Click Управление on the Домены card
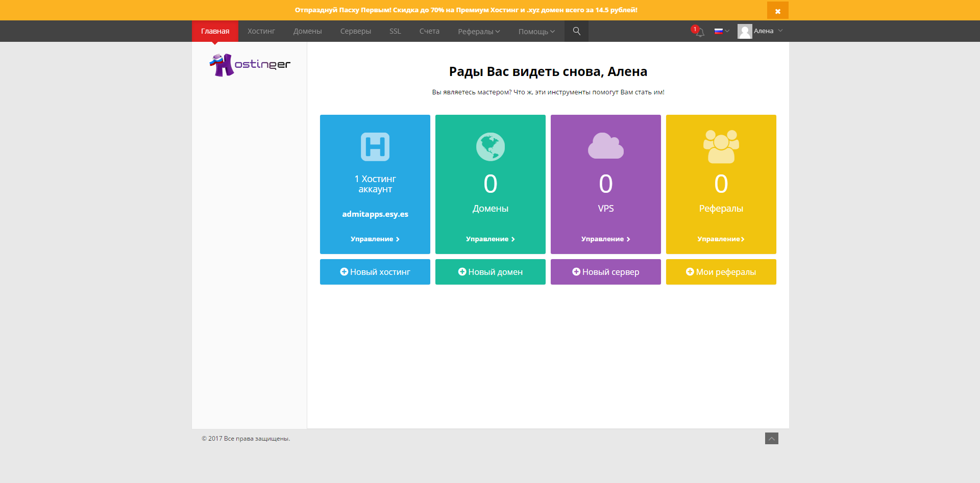 coord(491,239)
